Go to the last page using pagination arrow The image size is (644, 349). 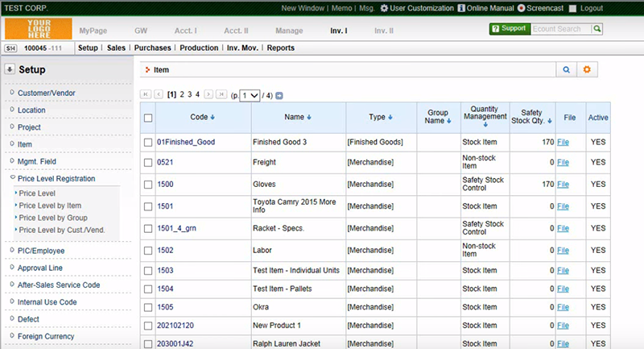click(221, 95)
